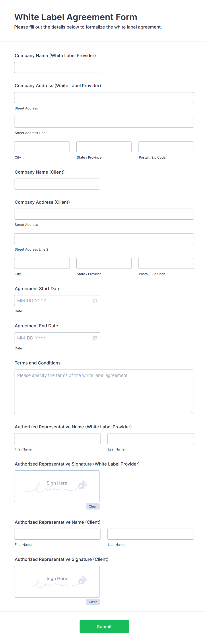Click the Company Name (White Label Provider) field
The height and width of the screenshot is (644, 206).
57,67
